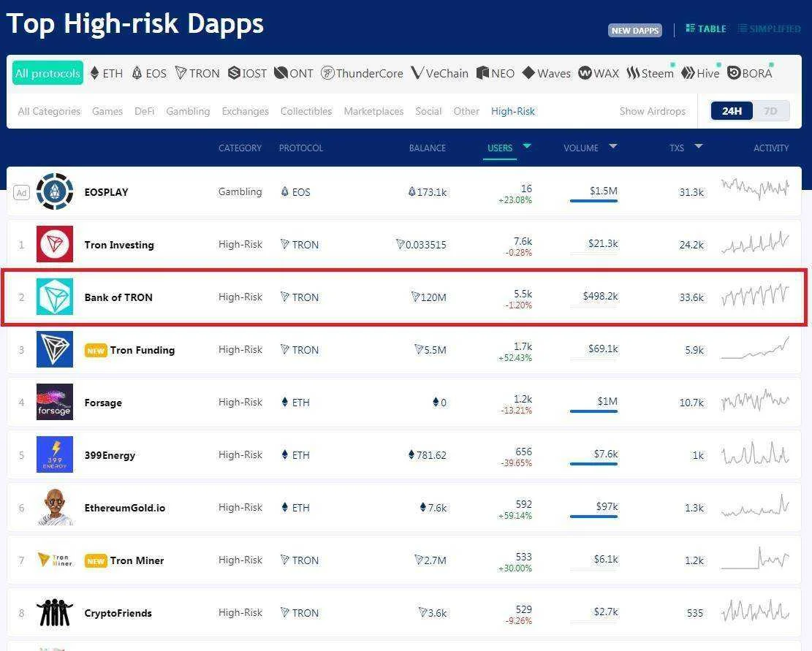The width and height of the screenshot is (812, 651).
Task: Open the Forsage dapp name
Action: 103,403
